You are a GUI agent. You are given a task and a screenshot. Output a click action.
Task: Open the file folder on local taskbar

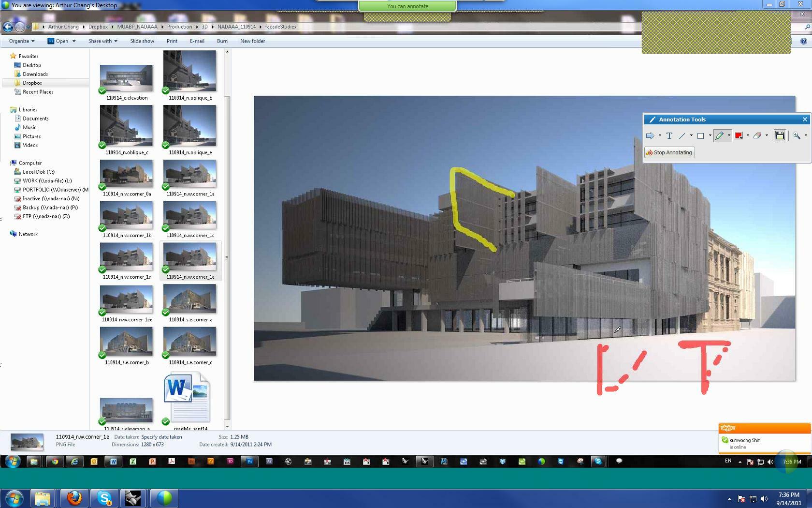tap(42, 498)
